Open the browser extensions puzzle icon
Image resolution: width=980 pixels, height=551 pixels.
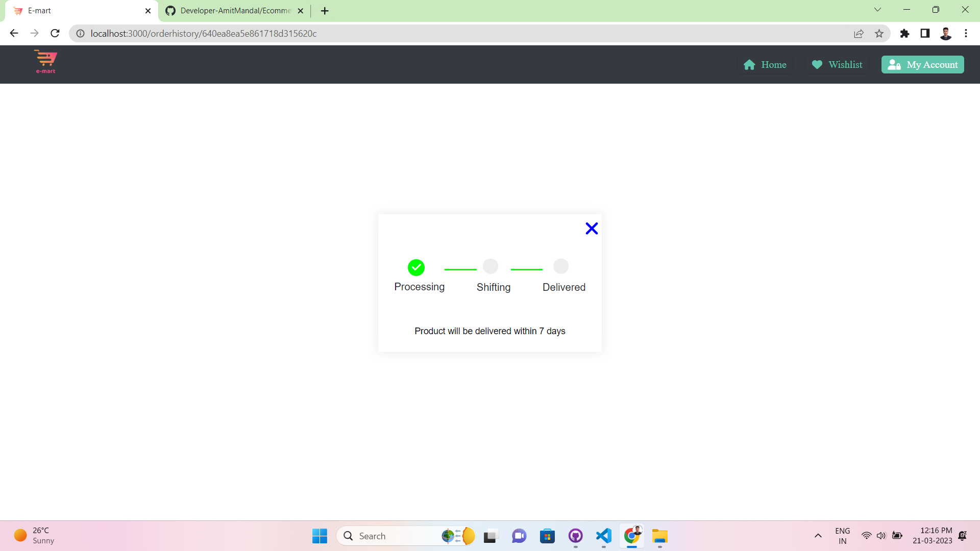904,34
